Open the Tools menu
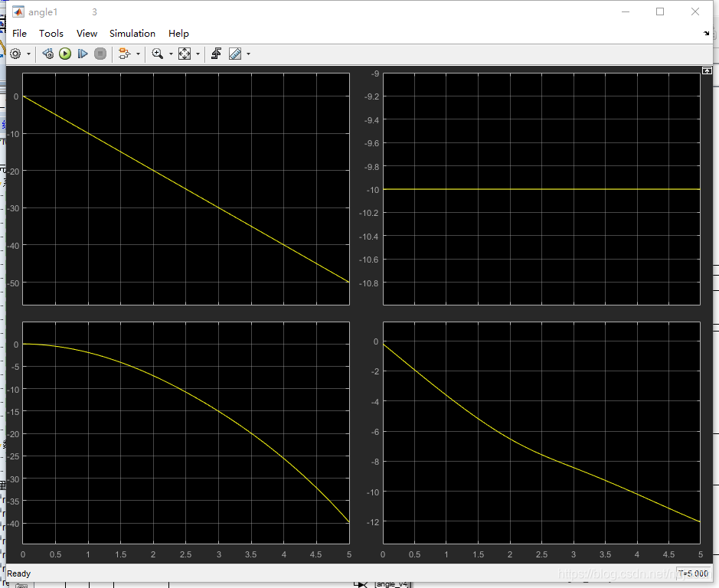719x588 pixels. pos(51,34)
